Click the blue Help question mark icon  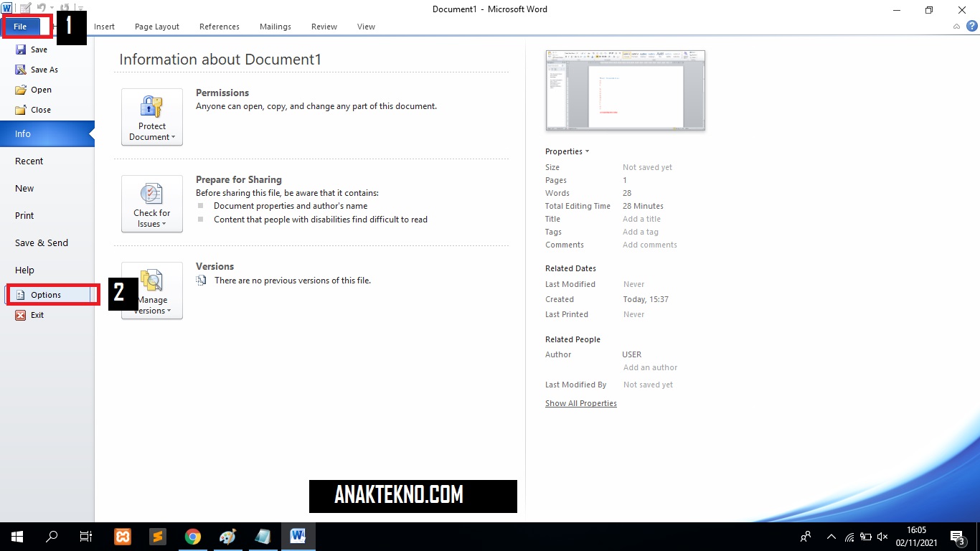click(x=971, y=26)
